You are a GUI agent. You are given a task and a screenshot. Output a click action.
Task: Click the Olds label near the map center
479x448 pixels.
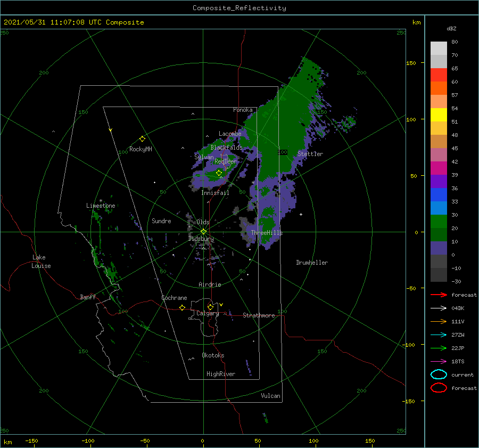click(x=203, y=222)
